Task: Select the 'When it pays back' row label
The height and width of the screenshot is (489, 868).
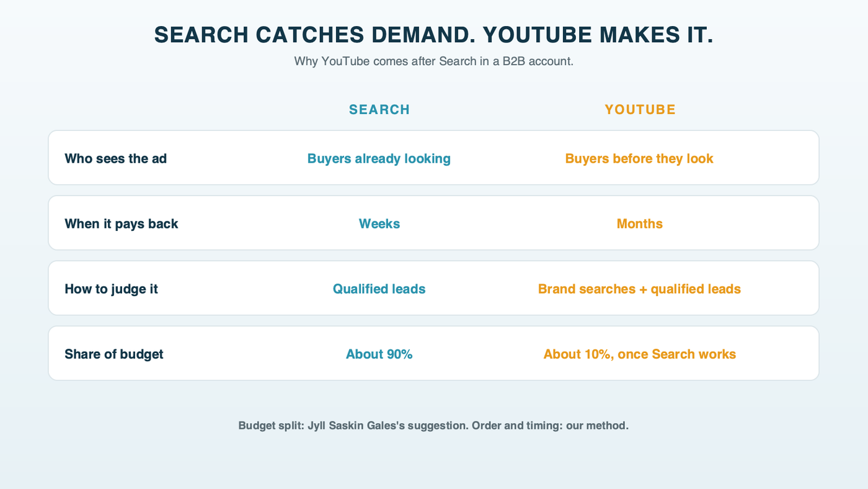Action: (122, 223)
